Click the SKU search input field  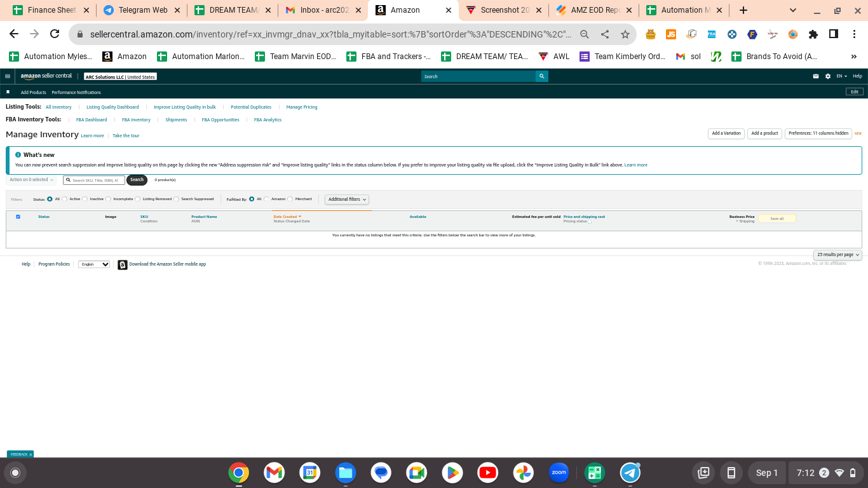click(x=94, y=180)
